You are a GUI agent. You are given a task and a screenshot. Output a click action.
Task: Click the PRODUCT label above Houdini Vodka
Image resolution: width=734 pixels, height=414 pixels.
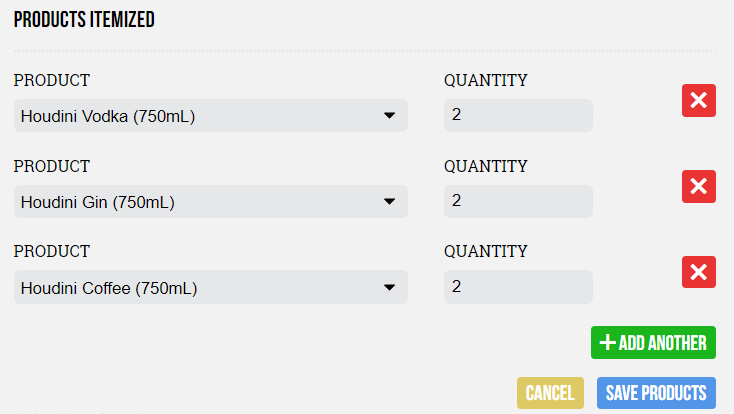[51, 81]
